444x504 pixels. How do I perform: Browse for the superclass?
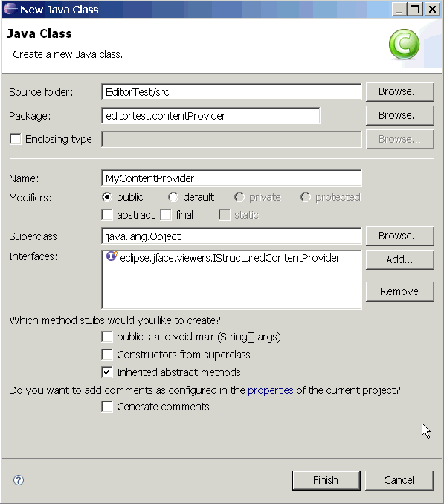pyautogui.click(x=399, y=236)
